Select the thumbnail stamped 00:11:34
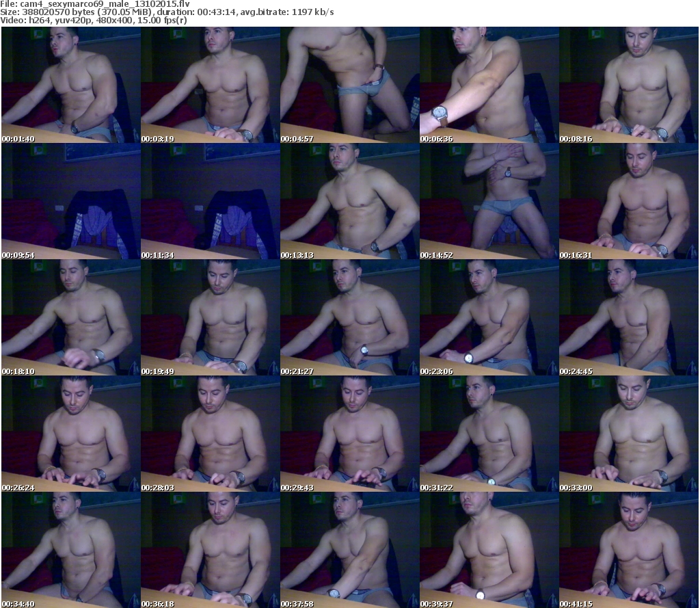 [211, 201]
